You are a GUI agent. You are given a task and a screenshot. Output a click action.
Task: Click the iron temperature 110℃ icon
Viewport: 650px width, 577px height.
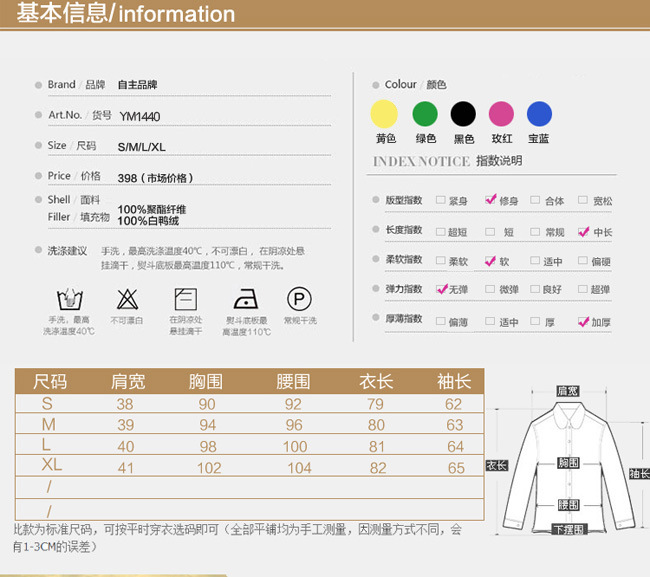point(246,298)
